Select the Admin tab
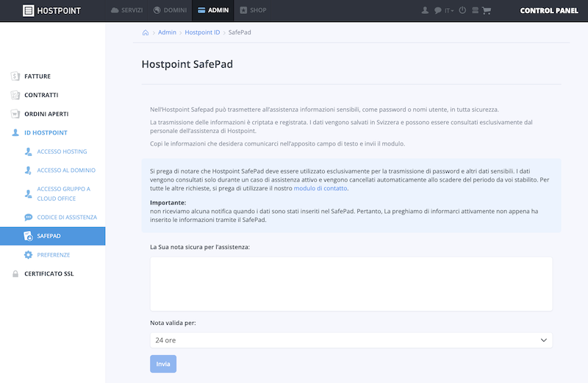 (x=213, y=10)
